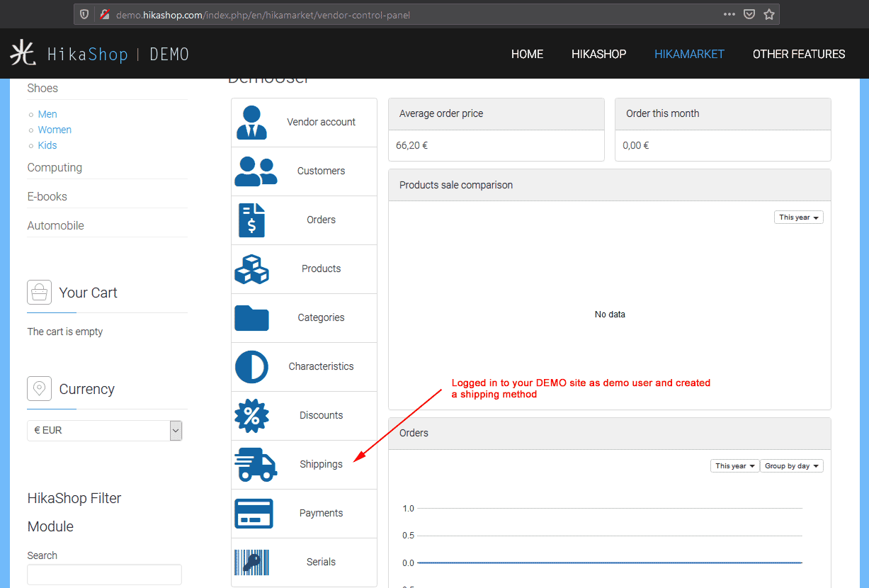
Task: Click the Payments credit card icon
Action: [253, 514]
